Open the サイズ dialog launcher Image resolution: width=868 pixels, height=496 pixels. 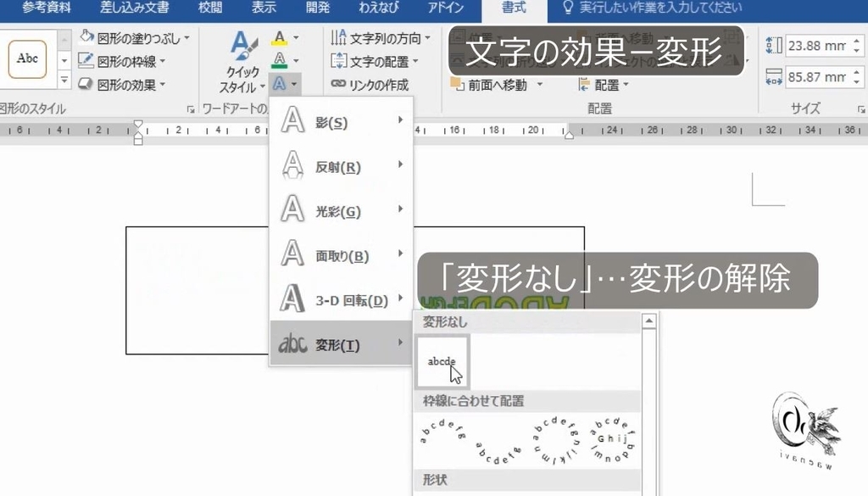pyautogui.click(x=861, y=109)
